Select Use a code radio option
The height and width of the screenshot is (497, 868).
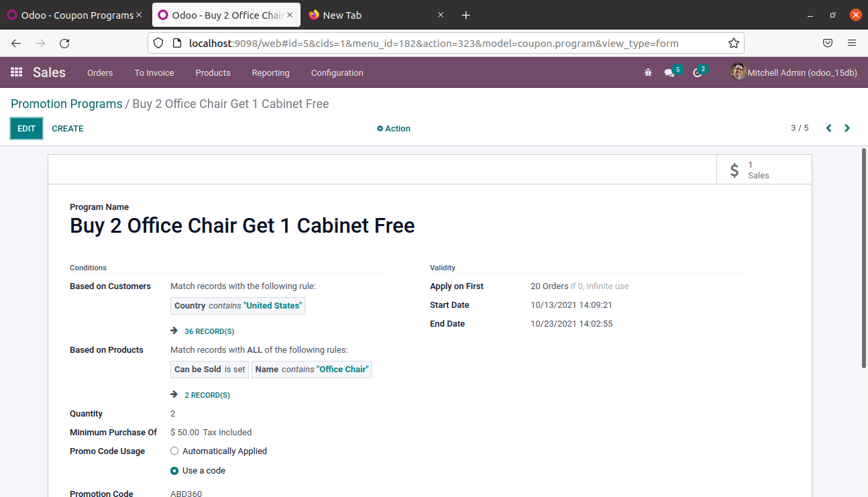(x=174, y=471)
